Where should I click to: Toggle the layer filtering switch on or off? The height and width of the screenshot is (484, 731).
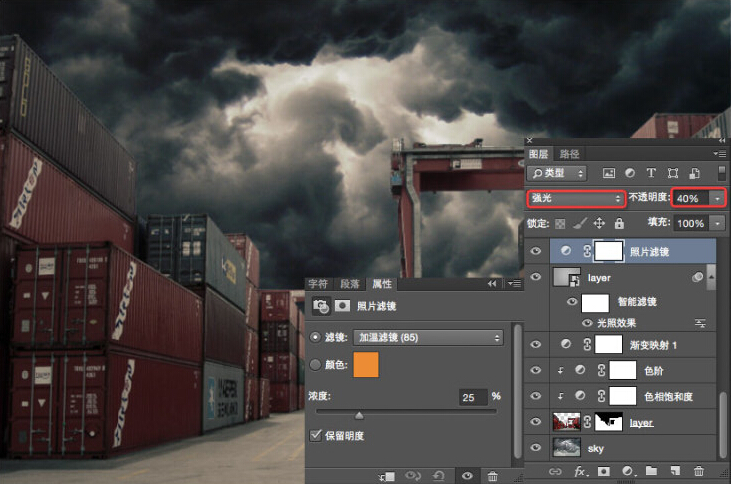[721, 173]
